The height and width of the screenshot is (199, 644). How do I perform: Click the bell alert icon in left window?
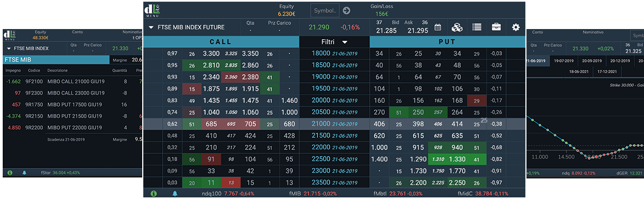click(x=24, y=173)
